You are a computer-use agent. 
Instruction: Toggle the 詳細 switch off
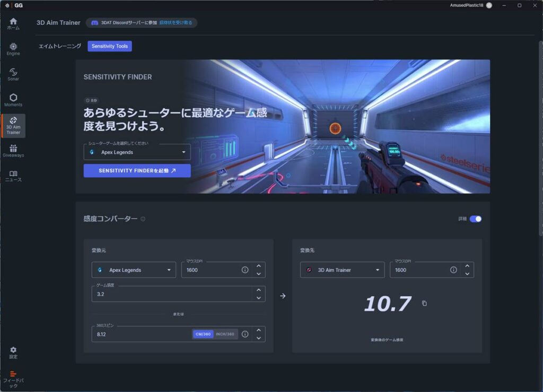click(x=476, y=219)
